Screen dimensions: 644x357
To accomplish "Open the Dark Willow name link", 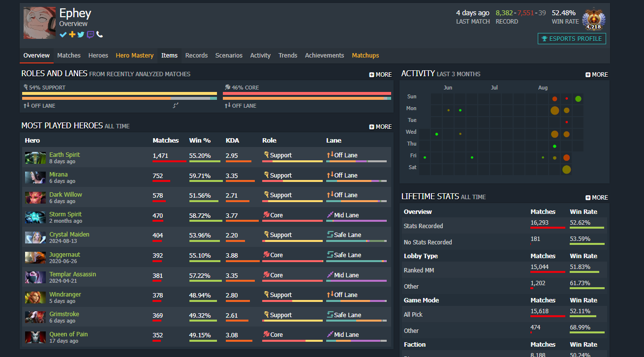I will 65,195.
